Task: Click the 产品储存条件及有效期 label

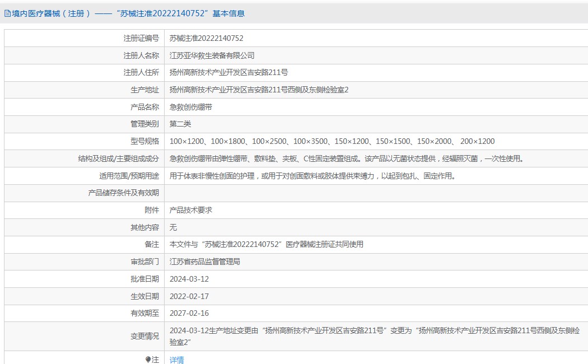Action: tap(124, 193)
